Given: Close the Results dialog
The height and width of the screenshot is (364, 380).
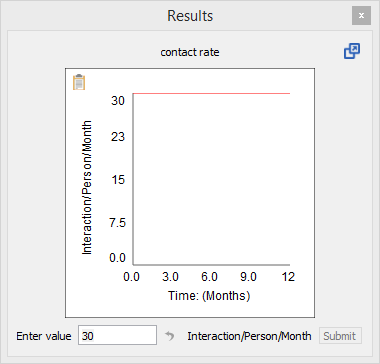Looking at the screenshot, I should click(x=361, y=15).
